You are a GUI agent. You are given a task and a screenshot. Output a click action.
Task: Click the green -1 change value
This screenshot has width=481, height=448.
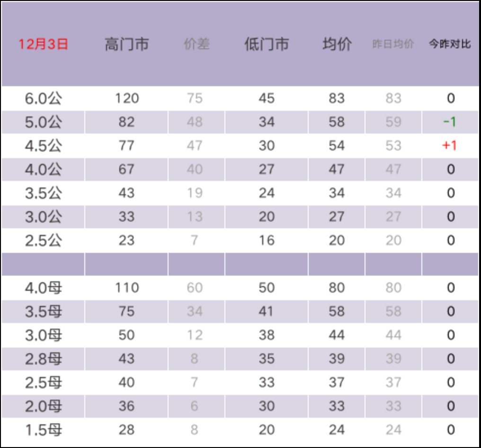click(x=450, y=122)
